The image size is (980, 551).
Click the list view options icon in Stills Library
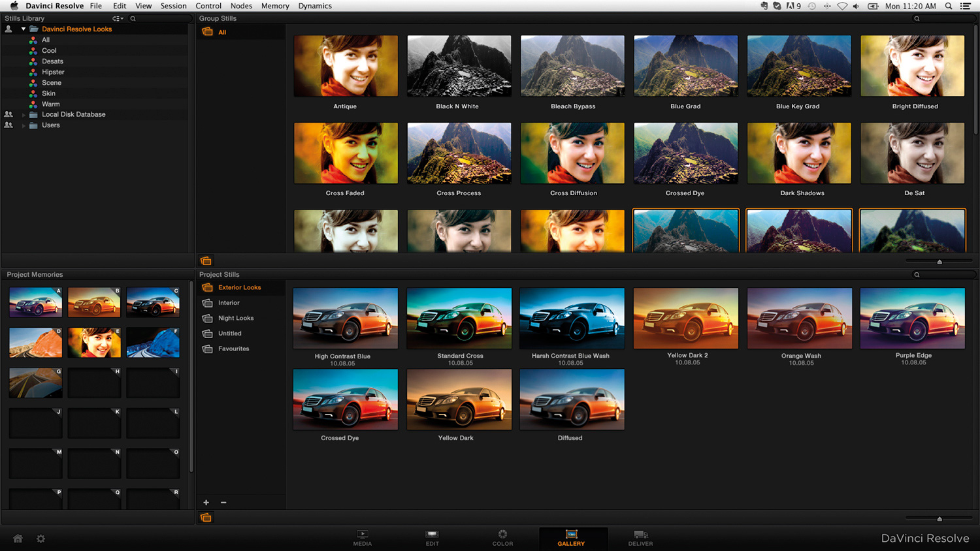tap(118, 18)
